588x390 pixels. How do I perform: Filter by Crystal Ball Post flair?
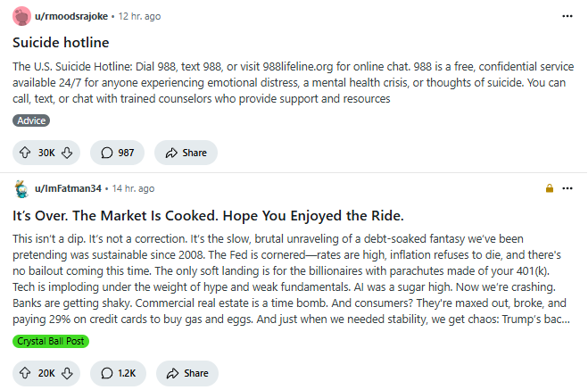(51, 341)
